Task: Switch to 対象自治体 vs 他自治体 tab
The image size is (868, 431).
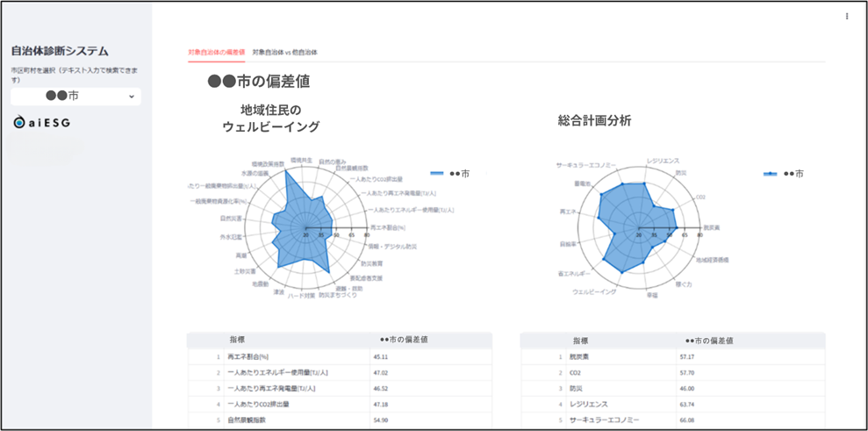Action: click(284, 53)
